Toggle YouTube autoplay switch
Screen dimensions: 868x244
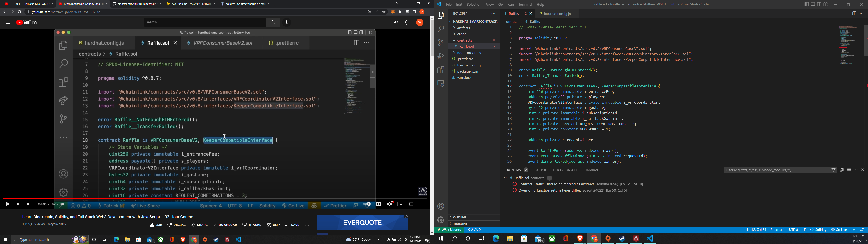coord(367,204)
